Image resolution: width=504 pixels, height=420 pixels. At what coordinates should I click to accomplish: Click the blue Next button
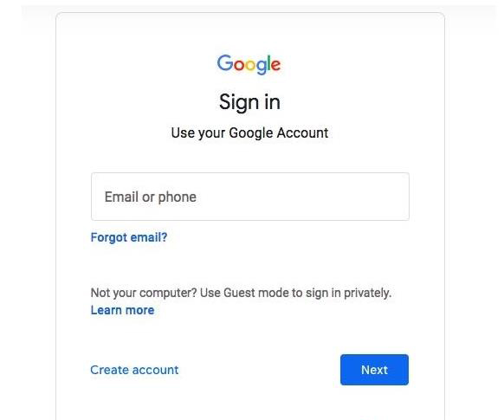tap(374, 370)
